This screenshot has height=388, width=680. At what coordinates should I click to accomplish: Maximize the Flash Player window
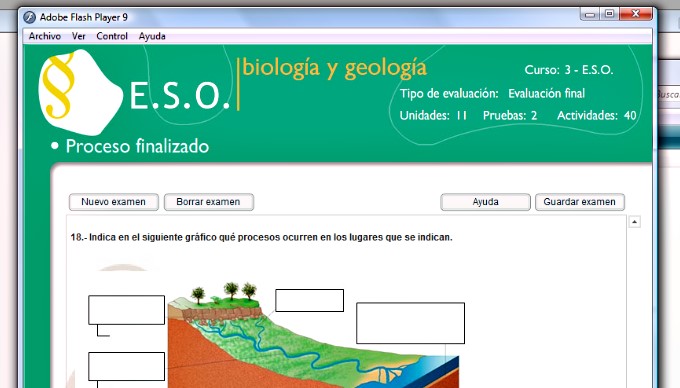click(x=609, y=14)
